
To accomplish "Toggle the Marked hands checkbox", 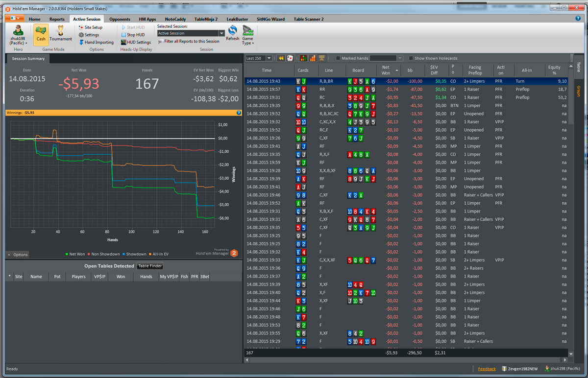I will (x=338, y=58).
